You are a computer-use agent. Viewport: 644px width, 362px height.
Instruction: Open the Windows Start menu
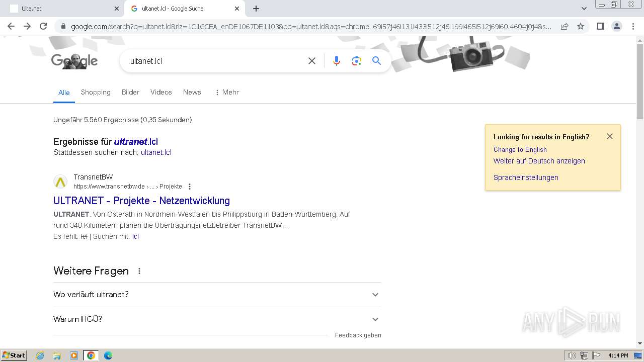point(14,355)
